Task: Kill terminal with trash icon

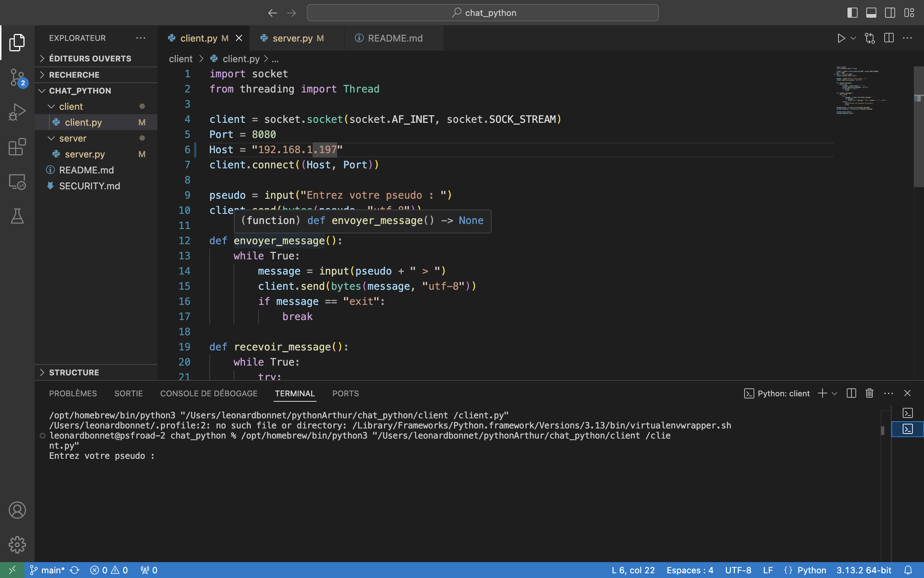Action: click(x=869, y=393)
